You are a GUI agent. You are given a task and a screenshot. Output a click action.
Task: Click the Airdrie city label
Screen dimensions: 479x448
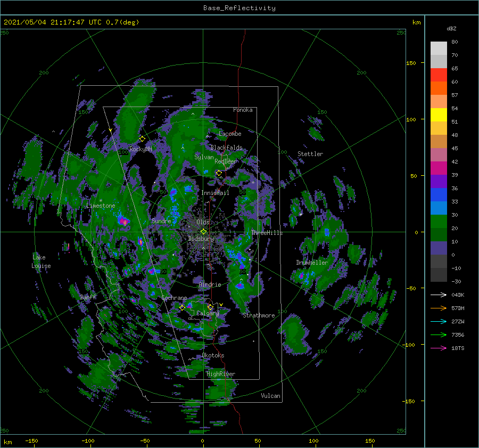point(210,284)
